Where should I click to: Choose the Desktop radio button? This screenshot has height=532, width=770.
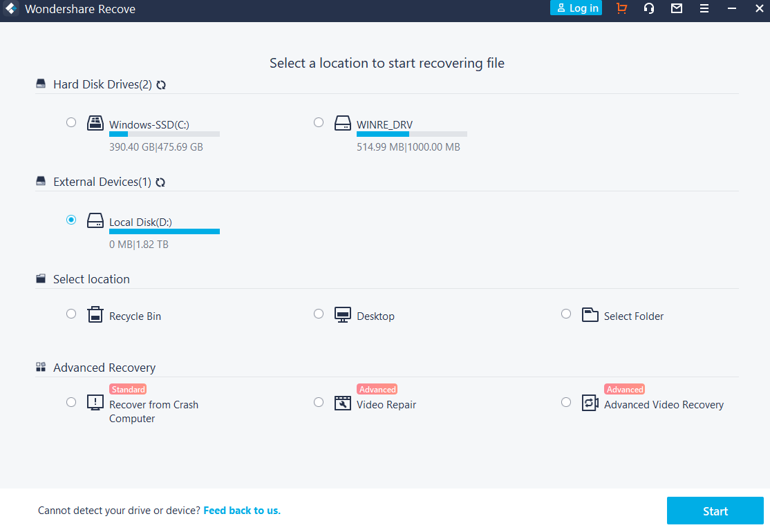tap(319, 314)
